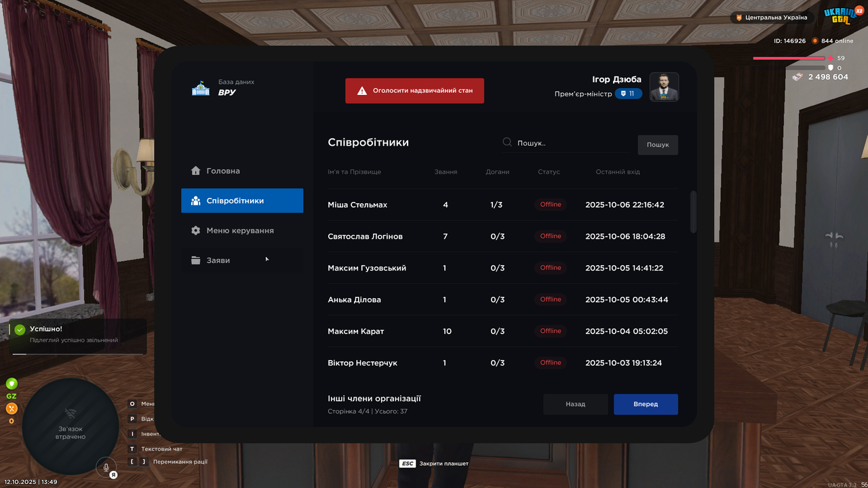Screen dimensions: 868x488
Task: Select employee Міша Стельмах
Action: click(502, 205)
